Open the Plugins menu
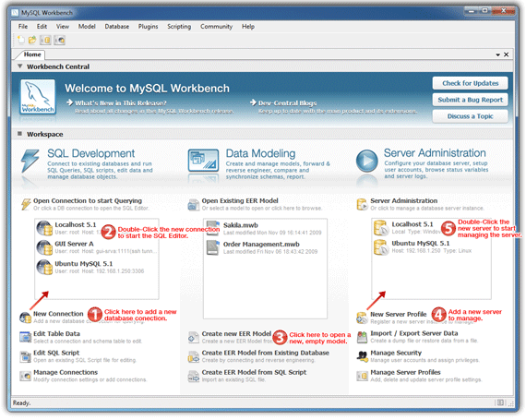 tap(148, 26)
